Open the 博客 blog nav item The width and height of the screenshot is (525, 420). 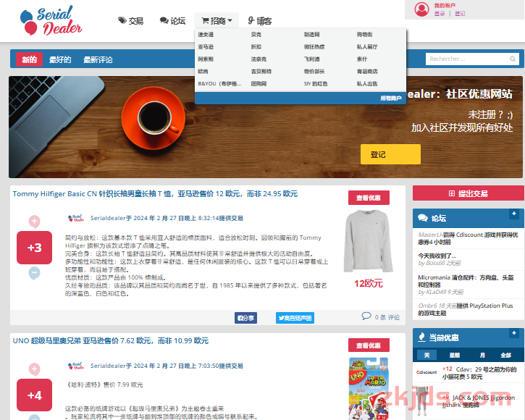click(260, 21)
